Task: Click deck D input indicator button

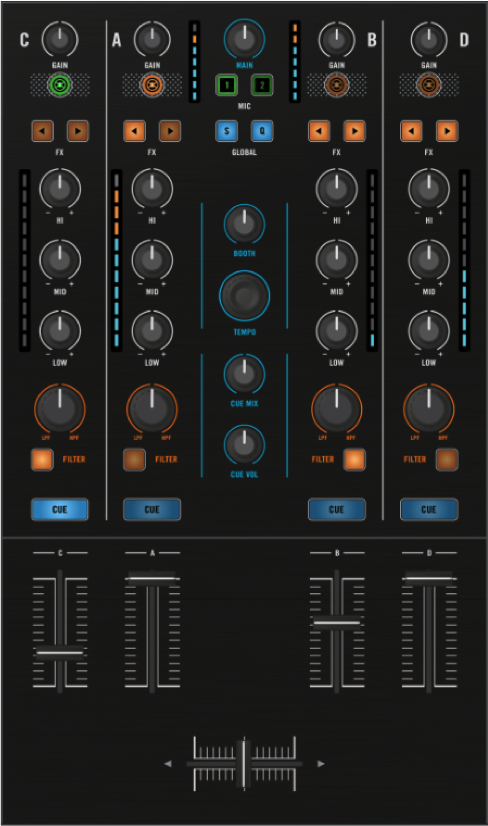Action: tap(428, 84)
